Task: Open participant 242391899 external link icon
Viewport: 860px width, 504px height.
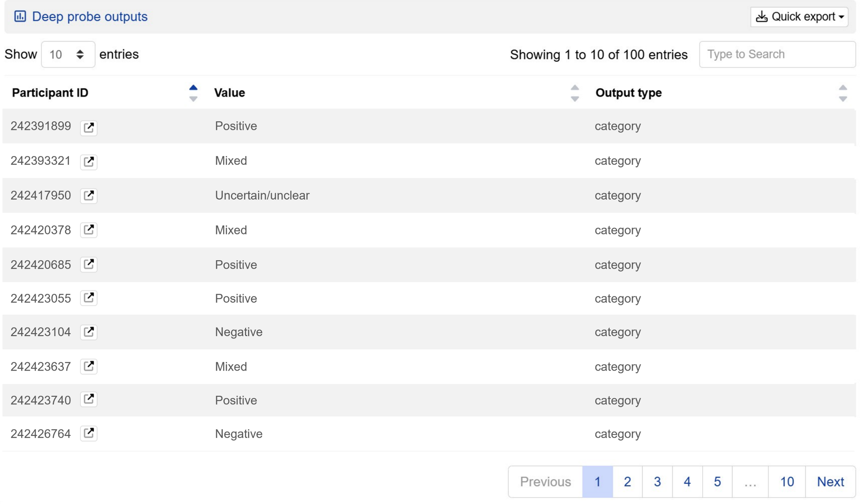Action: click(x=89, y=128)
